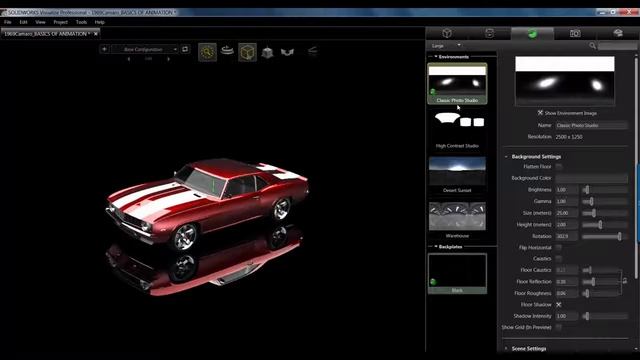Screen dimensions: 640x360
Task: Click the selection tool magnifier icon in toolbar
Action: (207, 52)
